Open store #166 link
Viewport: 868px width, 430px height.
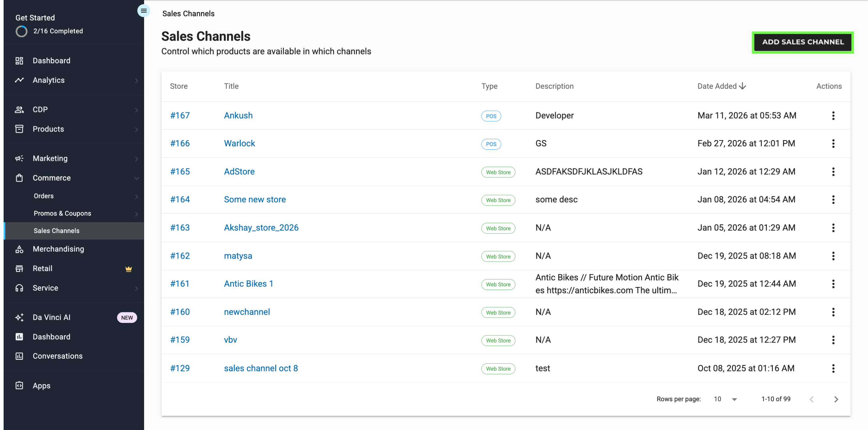180,143
